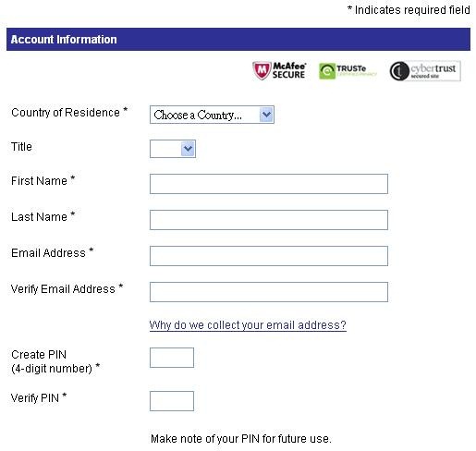Screen dimensions: 476x451
Task: Click the Account Information header bar
Action: coord(238,40)
